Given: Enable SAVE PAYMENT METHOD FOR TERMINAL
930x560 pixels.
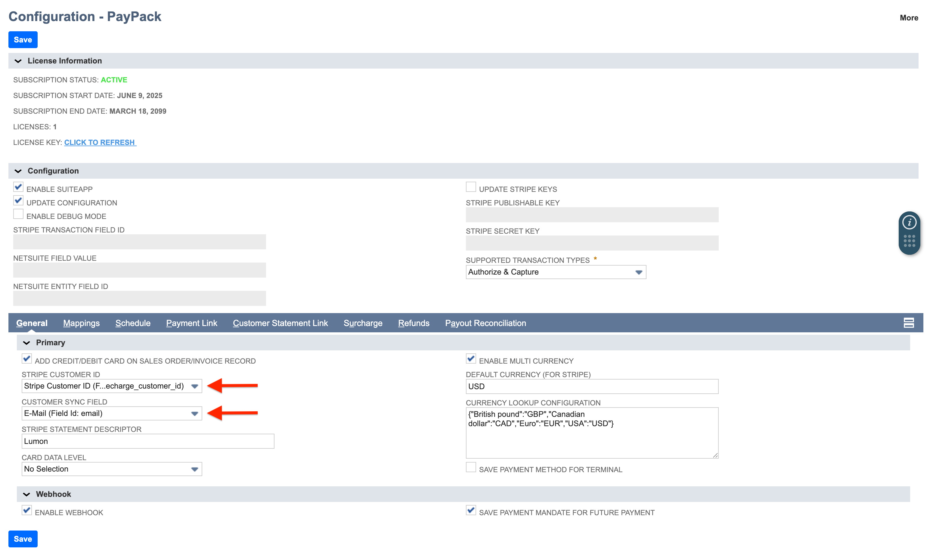Looking at the screenshot, I should pyautogui.click(x=471, y=467).
